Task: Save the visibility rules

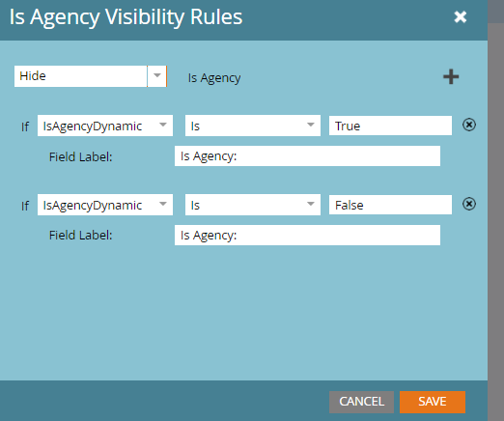Action: (x=433, y=402)
